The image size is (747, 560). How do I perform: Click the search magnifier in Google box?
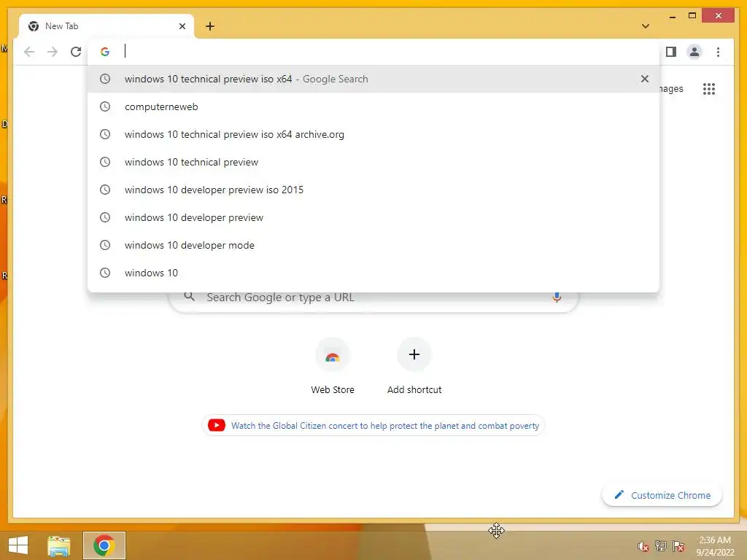[x=189, y=297]
